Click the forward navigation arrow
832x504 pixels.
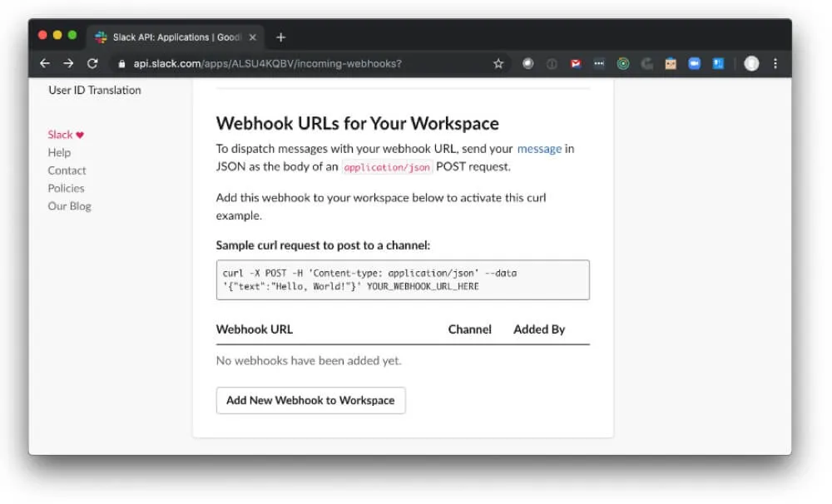(x=68, y=62)
